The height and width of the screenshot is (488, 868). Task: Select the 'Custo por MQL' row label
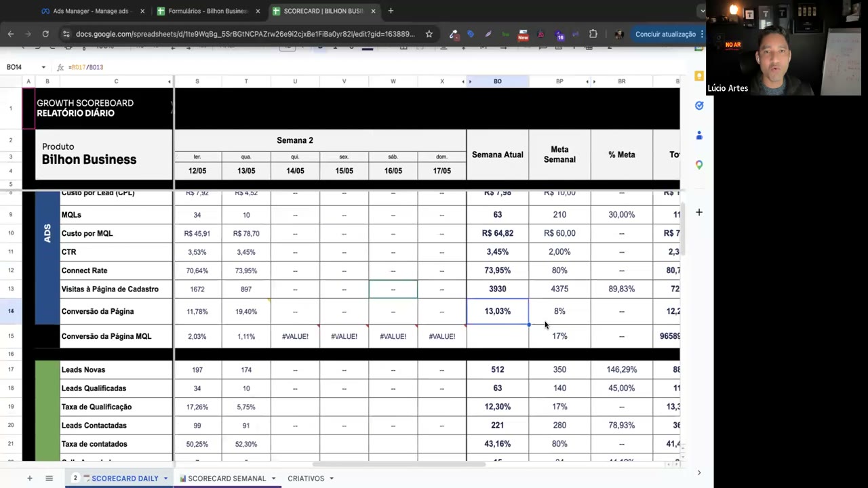[116, 233]
